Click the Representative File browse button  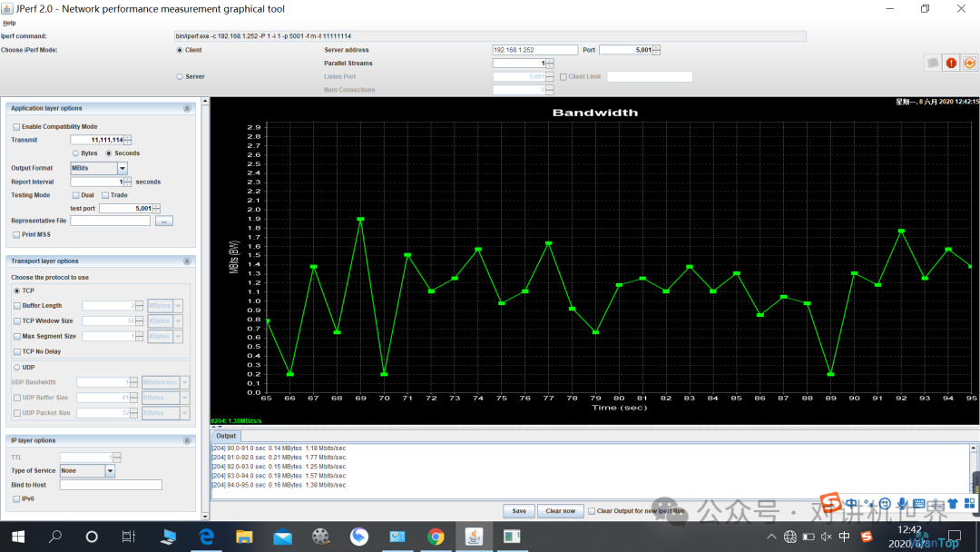pos(163,222)
